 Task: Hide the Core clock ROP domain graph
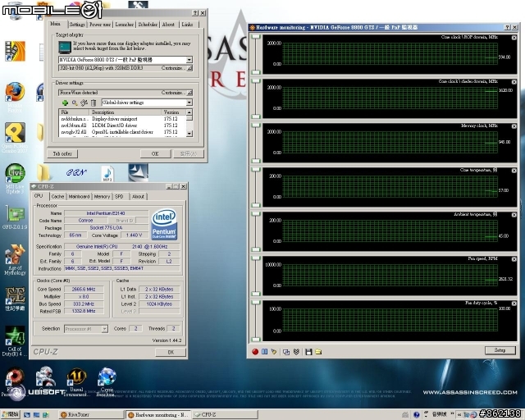click(x=514, y=38)
